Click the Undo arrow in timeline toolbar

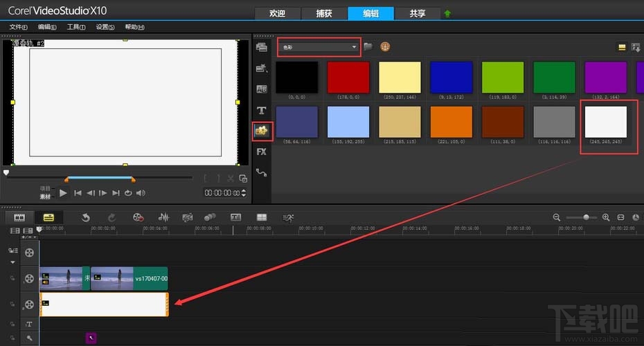pos(86,217)
